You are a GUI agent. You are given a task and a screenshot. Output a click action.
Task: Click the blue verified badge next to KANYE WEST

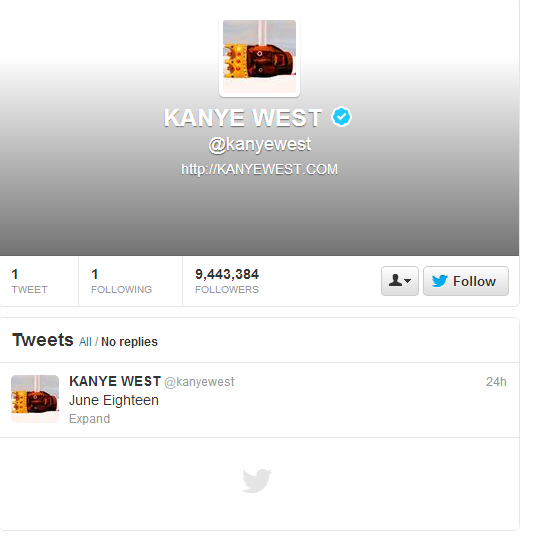pos(341,117)
